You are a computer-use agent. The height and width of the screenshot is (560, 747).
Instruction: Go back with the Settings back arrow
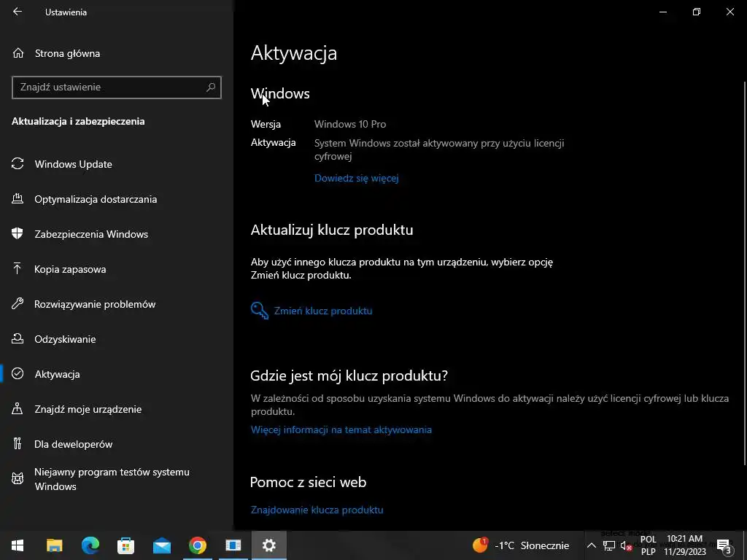click(x=18, y=12)
